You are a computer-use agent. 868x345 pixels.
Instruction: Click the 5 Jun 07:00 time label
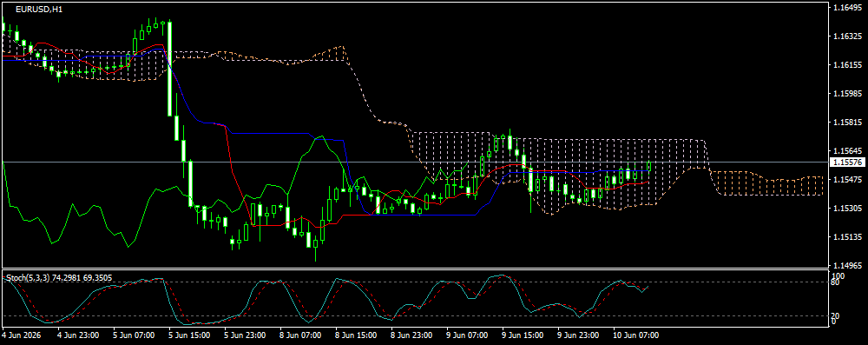134,335
